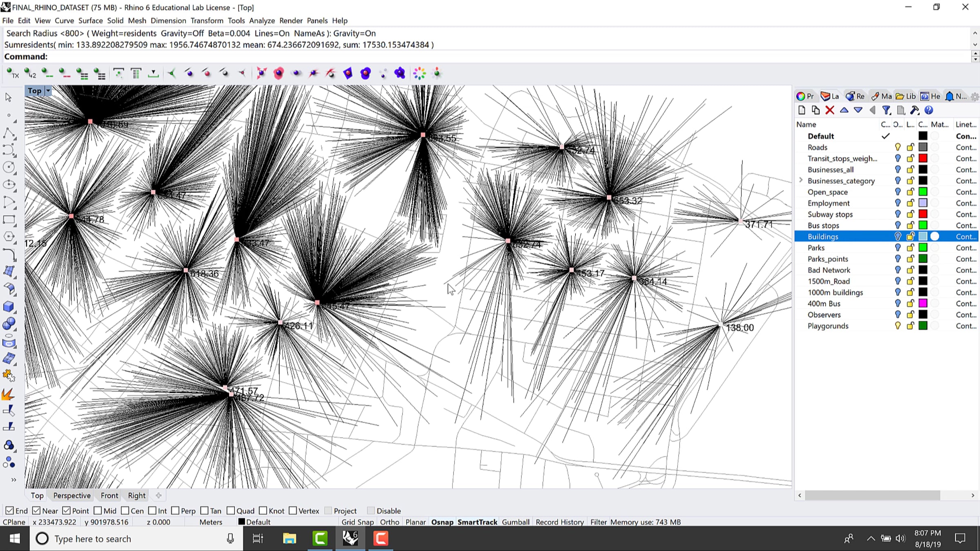Click the pink blob with purple ball icon

[x=279, y=73]
